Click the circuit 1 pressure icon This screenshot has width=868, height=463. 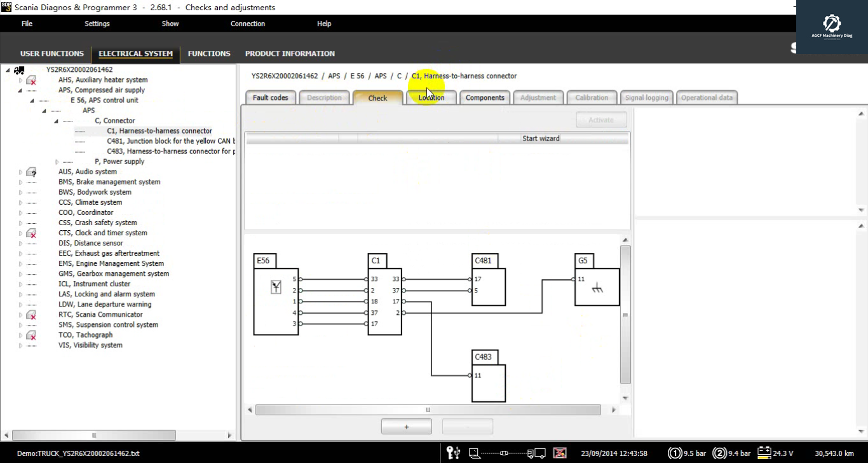point(675,453)
